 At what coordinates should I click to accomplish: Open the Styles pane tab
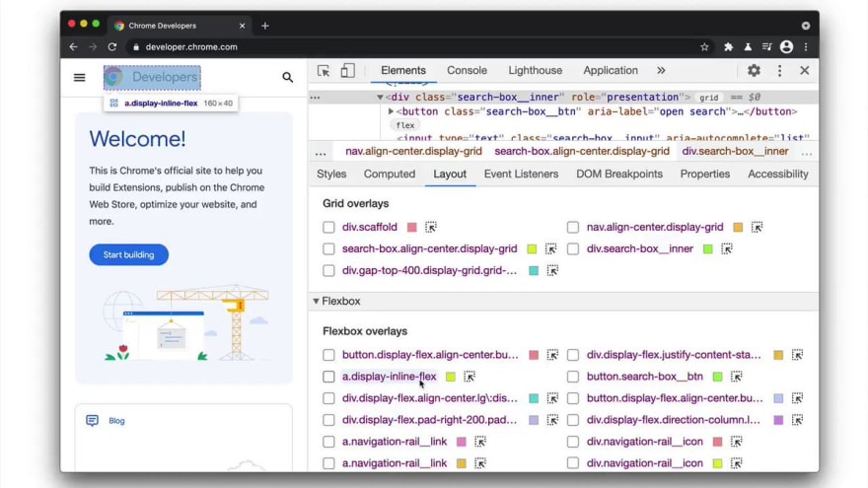click(331, 174)
